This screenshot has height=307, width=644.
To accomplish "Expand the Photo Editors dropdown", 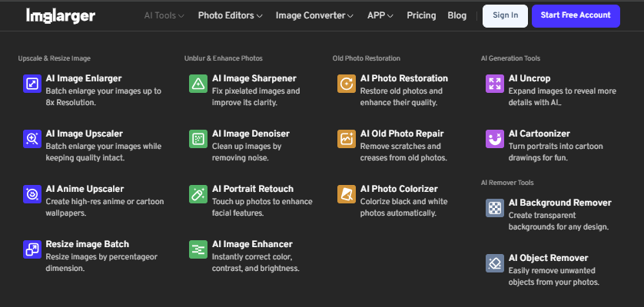I will (x=230, y=15).
